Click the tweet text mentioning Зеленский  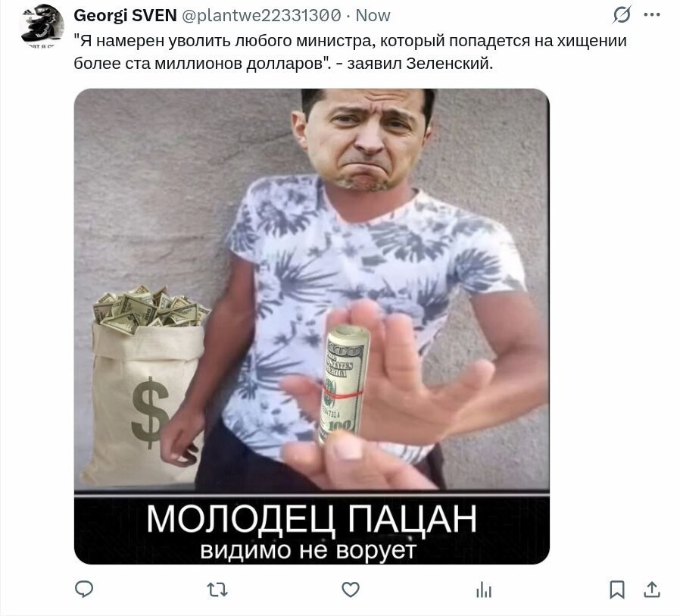(284, 64)
